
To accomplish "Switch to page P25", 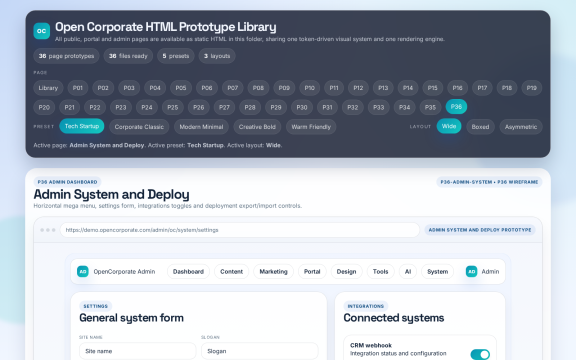I will pyautogui.click(x=173, y=107).
